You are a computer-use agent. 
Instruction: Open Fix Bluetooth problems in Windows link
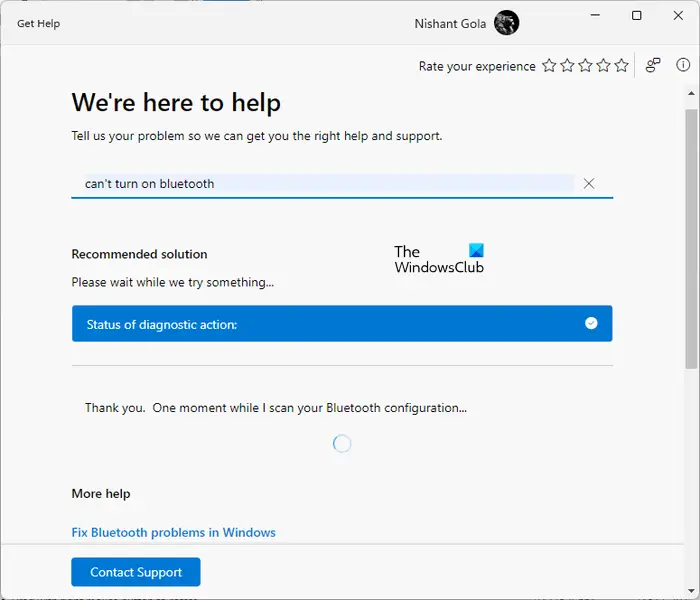(x=173, y=533)
